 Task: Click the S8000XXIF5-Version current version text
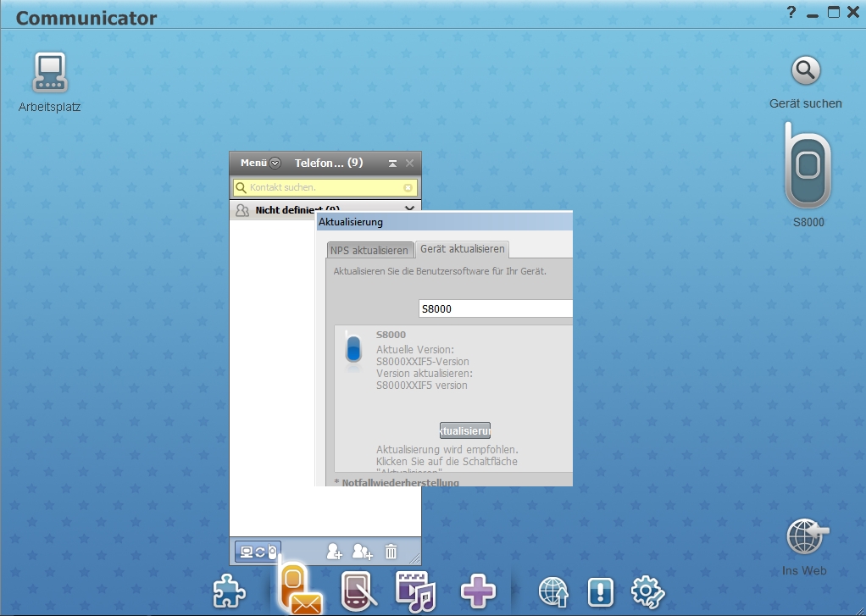[423, 361]
